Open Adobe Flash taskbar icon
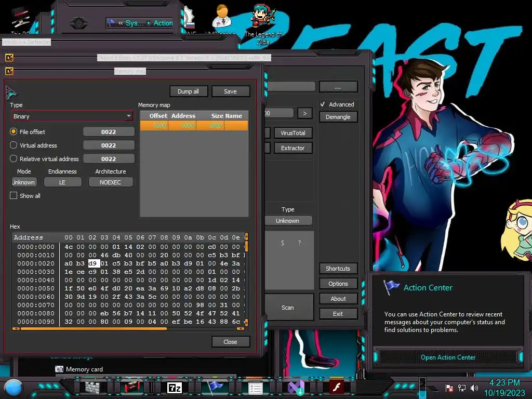The height and width of the screenshot is (399, 532). (337, 387)
